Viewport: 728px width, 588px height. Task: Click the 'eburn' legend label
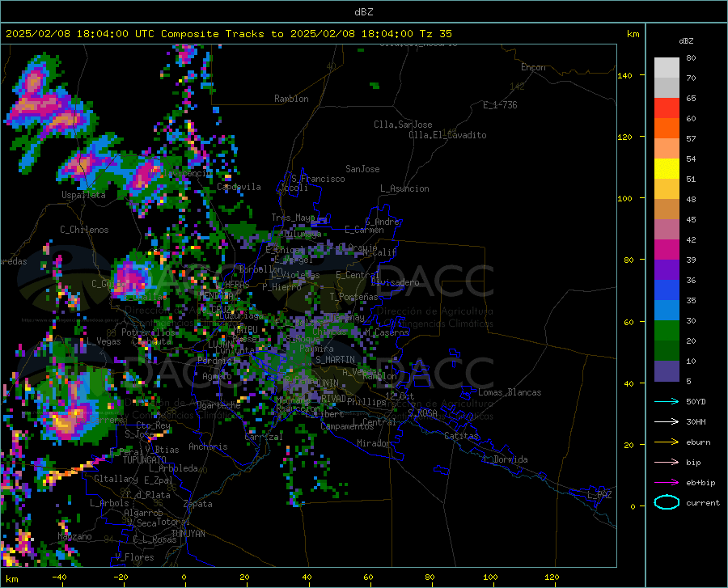(698, 442)
